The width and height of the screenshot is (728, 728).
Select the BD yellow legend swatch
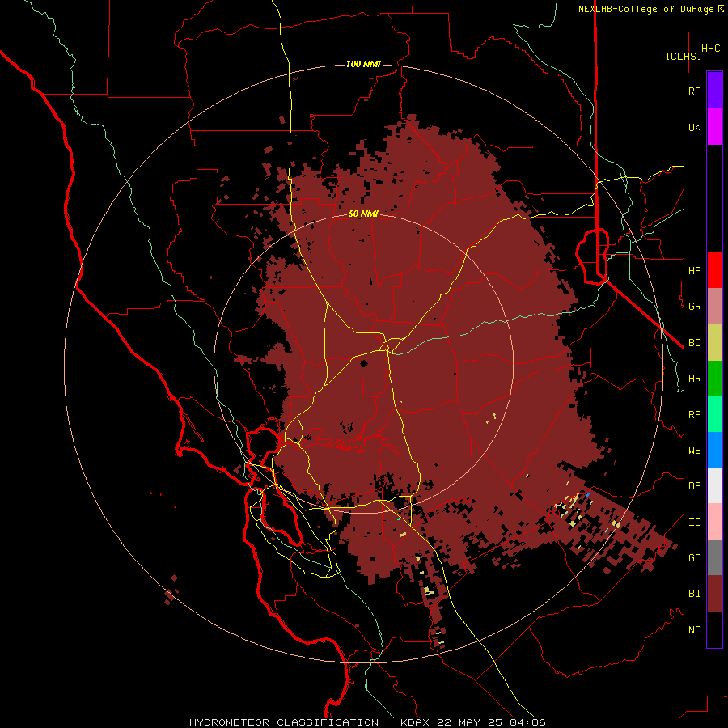pyautogui.click(x=714, y=343)
